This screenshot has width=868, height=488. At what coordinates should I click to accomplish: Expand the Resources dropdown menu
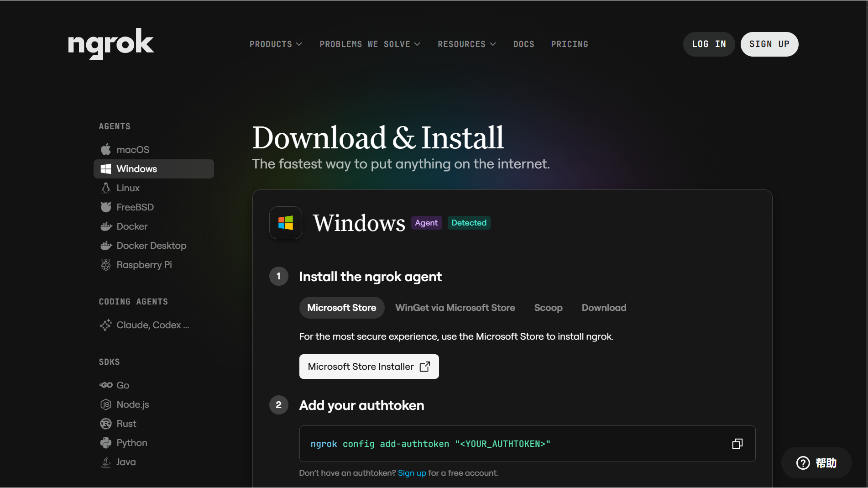click(x=467, y=44)
